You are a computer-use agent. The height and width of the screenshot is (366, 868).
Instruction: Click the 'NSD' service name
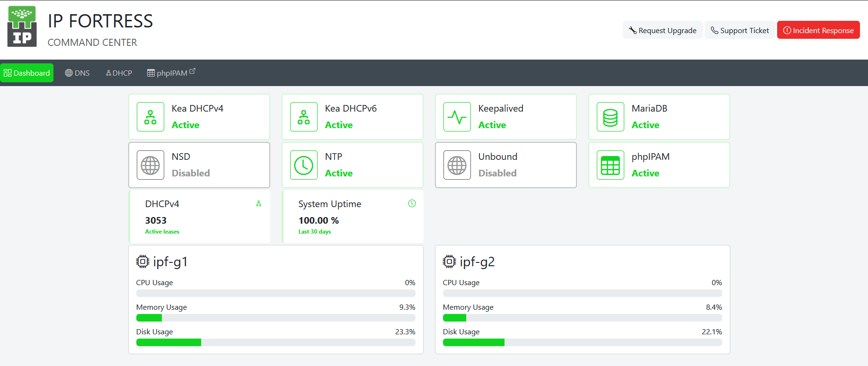(181, 157)
